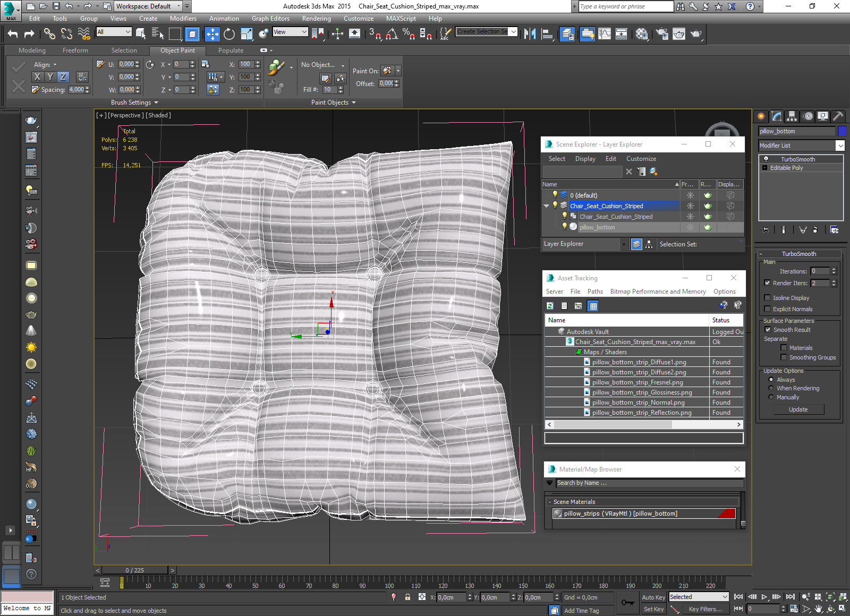This screenshot has width=850, height=616.
Task: Check Separate by Smoothing Groups checkbox
Action: [784, 357]
